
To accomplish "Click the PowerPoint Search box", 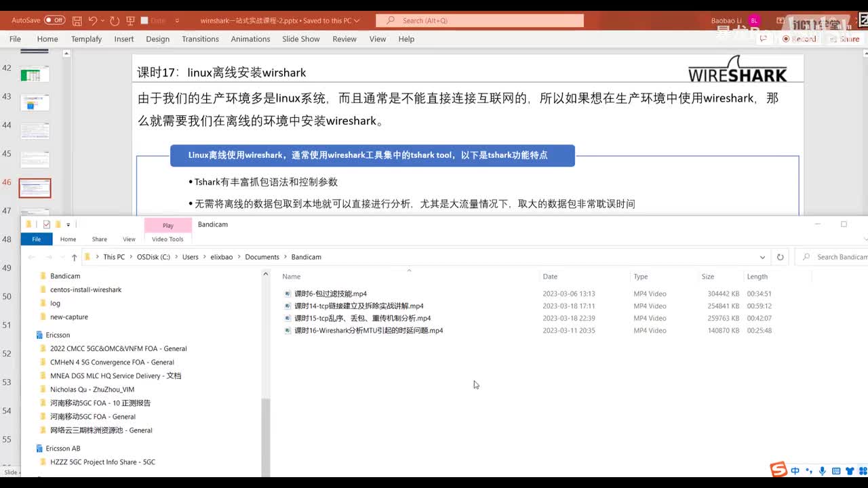I will click(480, 21).
